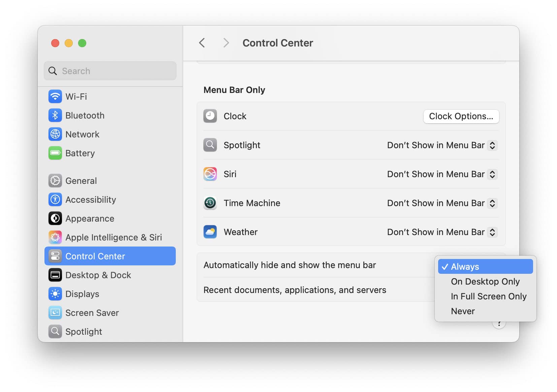The image size is (557, 392).
Task: Click the Time Machine row icon
Action: point(210,203)
